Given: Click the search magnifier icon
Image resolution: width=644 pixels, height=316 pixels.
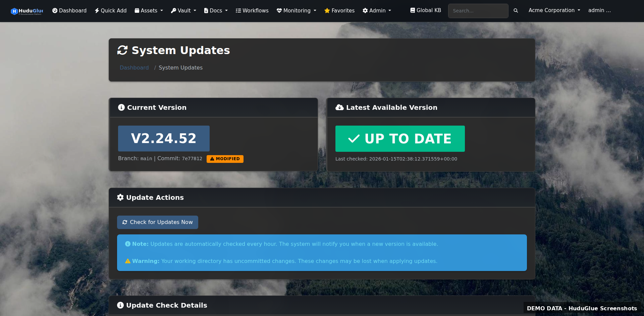Looking at the screenshot, I should [516, 10].
